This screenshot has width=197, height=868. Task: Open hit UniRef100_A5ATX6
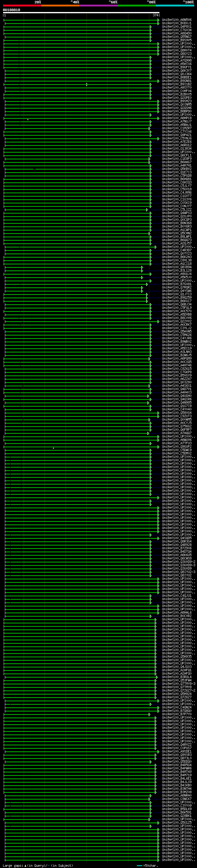(x=177, y=64)
